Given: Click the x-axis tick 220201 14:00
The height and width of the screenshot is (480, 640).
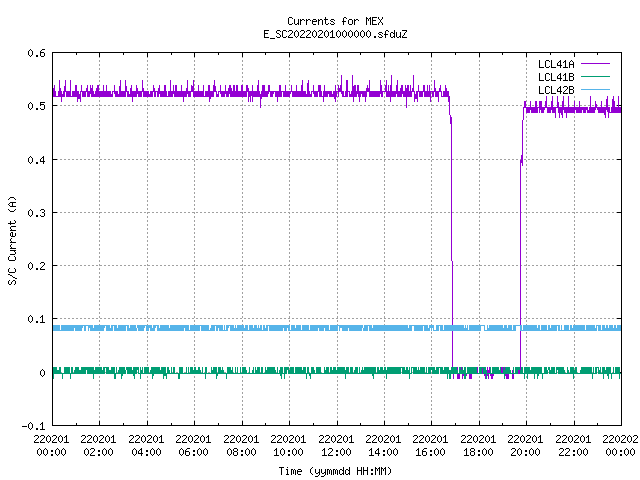Looking at the screenshot, I should (383, 446).
